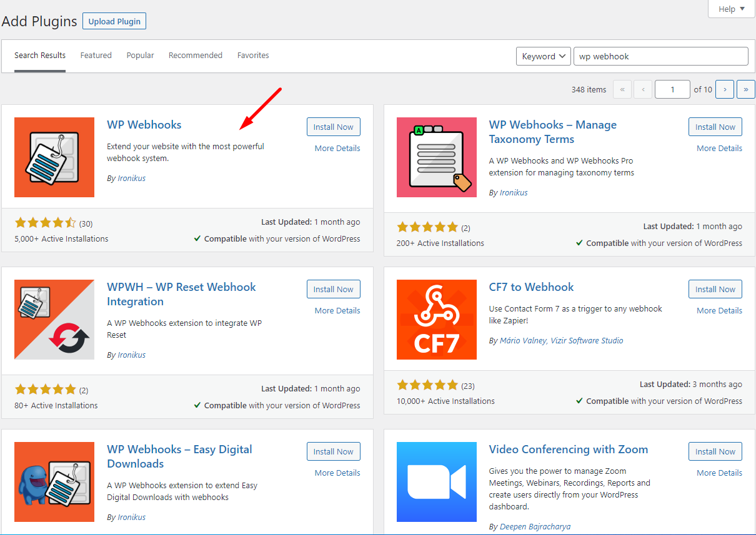This screenshot has width=756, height=535.
Task: Click Ironikus author link under WP Webhooks
Action: [x=131, y=179]
